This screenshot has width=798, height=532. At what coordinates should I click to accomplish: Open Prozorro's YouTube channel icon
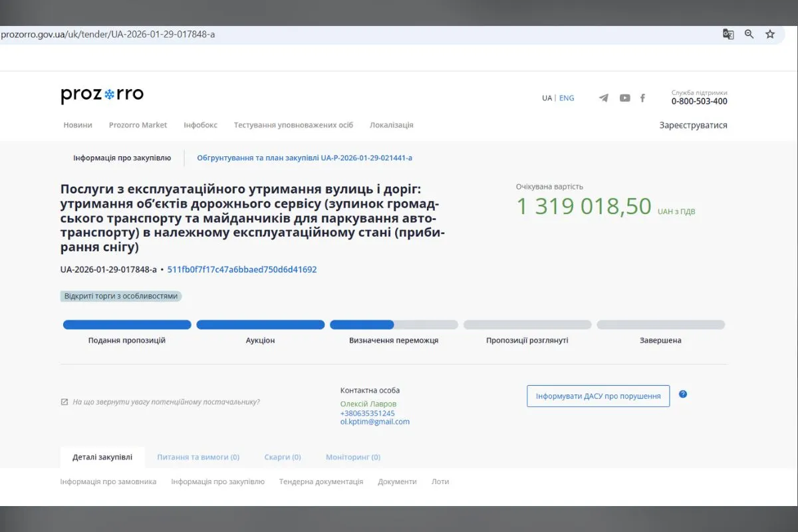624,98
